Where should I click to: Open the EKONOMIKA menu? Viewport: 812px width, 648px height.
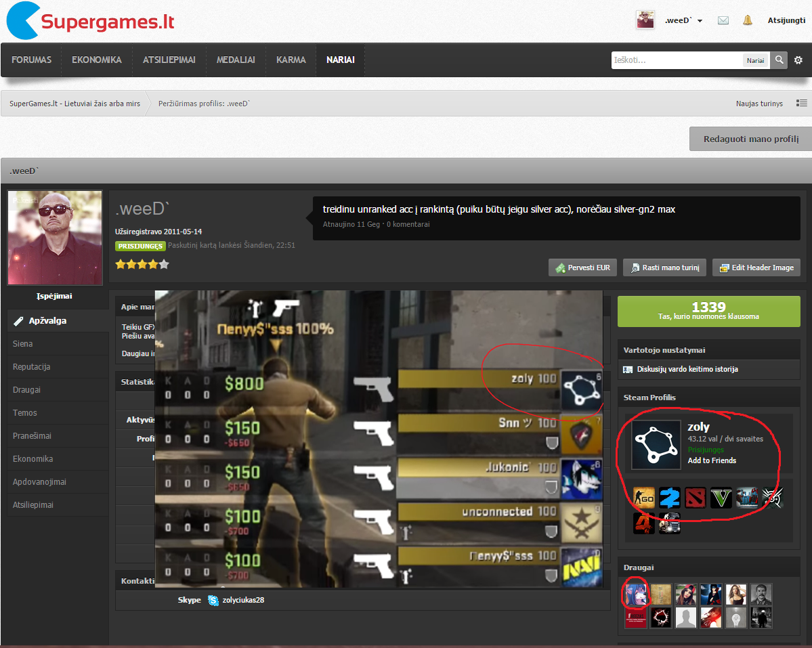pyautogui.click(x=97, y=60)
